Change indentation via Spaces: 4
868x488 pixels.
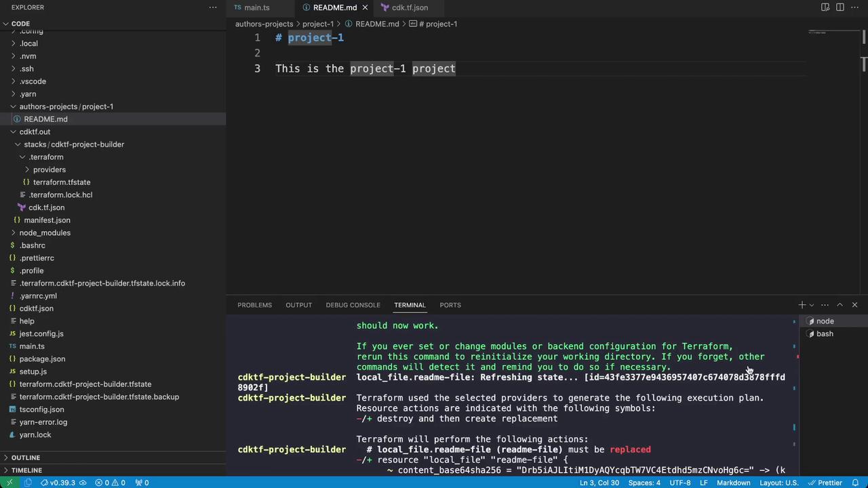[644, 483]
